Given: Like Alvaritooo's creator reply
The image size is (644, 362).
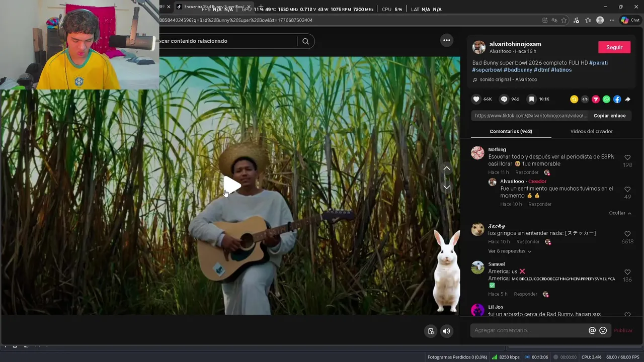Looking at the screenshot, I should pyautogui.click(x=627, y=190).
